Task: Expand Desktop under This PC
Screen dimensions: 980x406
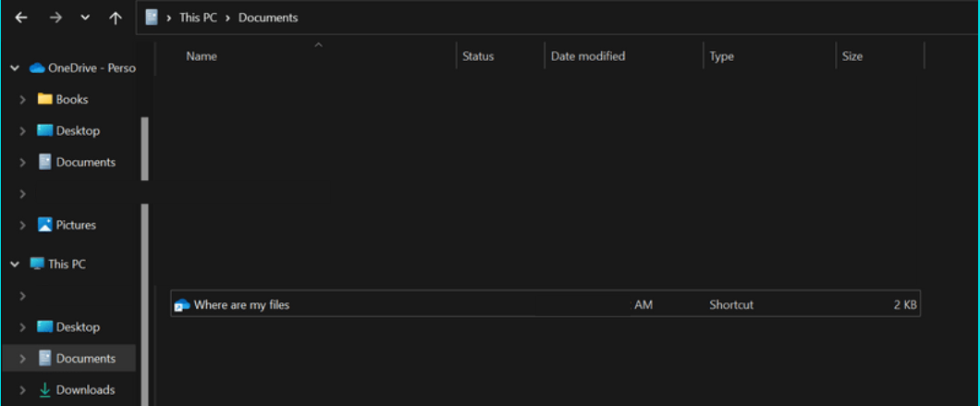Action: point(22,326)
